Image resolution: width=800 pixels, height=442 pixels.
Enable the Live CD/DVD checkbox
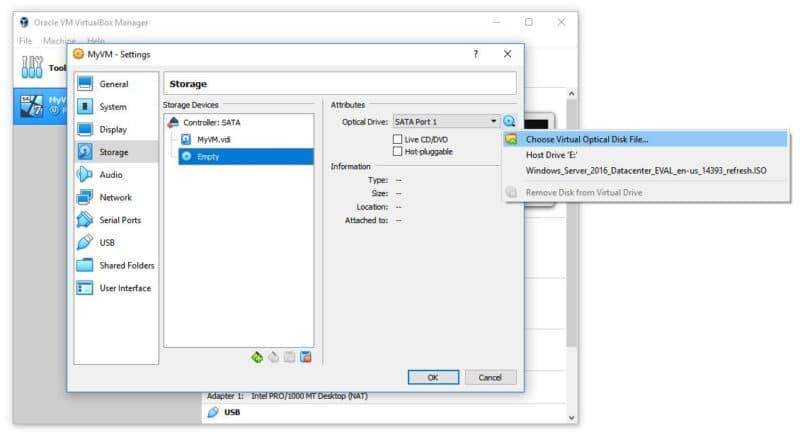[x=398, y=139]
